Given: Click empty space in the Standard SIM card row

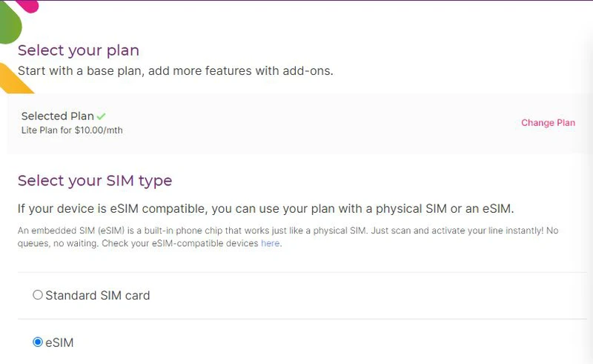Looking at the screenshot, I should pyautogui.click(x=360, y=296).
